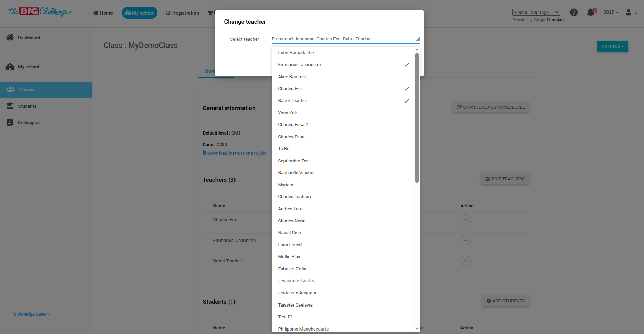Open the Select Language dropdown

tap(536, 12)
